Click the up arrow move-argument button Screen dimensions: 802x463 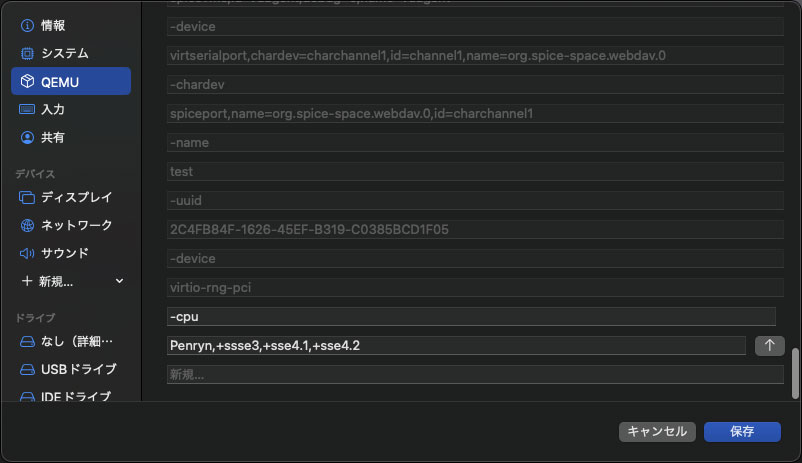point(769,346)
